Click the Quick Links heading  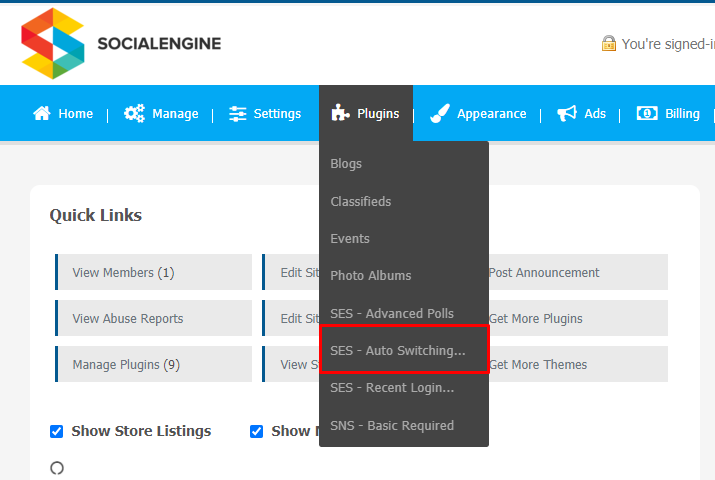(x=96, y=215)
